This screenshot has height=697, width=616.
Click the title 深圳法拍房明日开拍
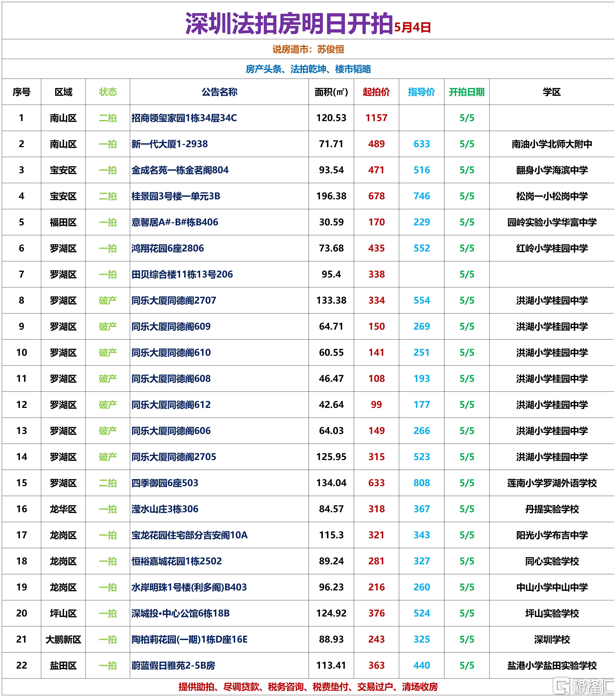click(x=289, y=24)
